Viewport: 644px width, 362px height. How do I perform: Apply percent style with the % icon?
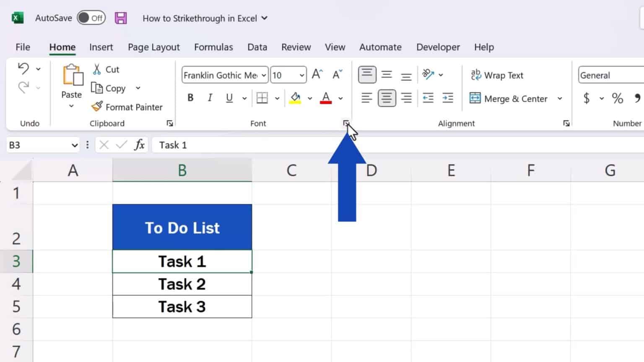pyautogui.click(x=617, y=98)
